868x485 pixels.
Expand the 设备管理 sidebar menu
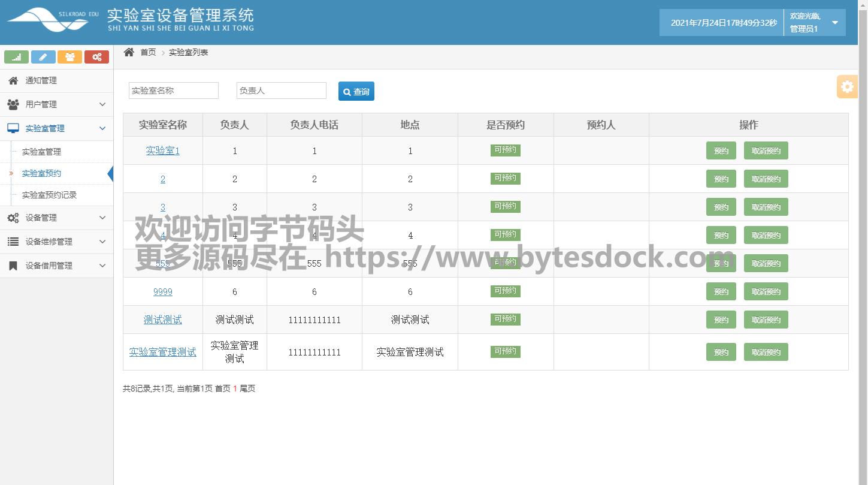[x=102, y=218]
